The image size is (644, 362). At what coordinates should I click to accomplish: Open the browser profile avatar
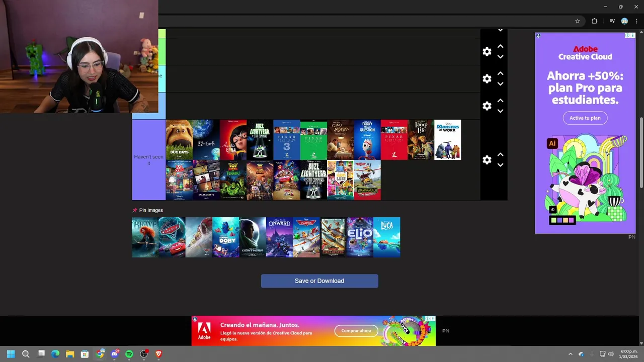click(624, 21)
